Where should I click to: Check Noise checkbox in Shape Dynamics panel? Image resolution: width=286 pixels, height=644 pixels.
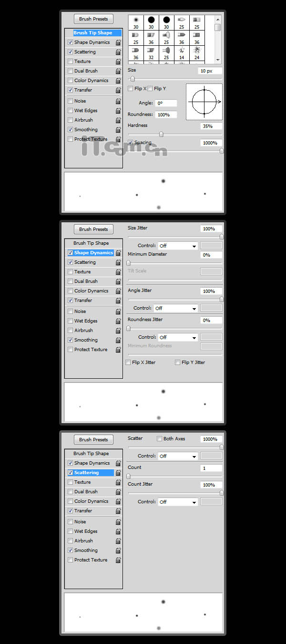pyautogui.click(x=71, y=312)
